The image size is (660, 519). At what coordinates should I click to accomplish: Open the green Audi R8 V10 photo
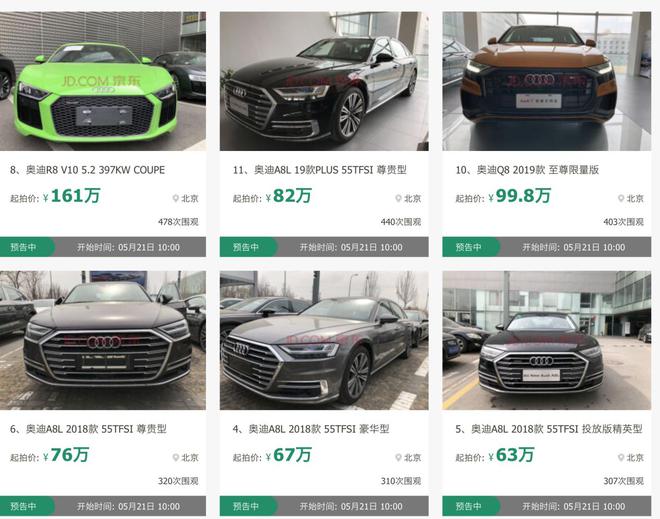103,81
